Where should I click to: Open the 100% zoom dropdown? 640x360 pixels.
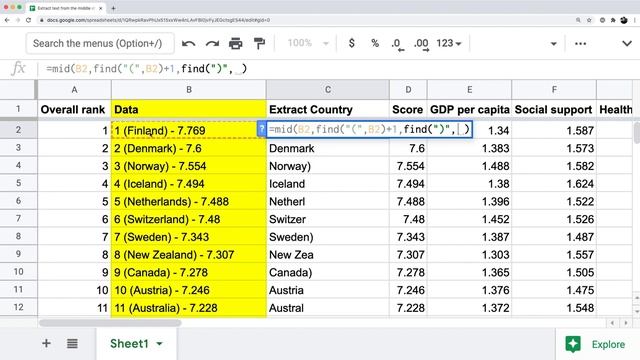[x=308, y=43]
